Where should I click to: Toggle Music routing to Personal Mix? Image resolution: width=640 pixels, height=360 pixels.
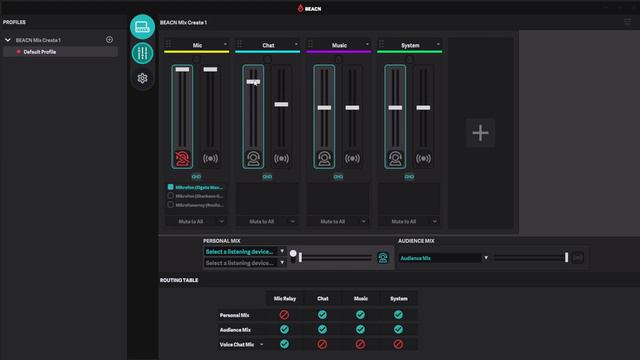coord(360,315)
